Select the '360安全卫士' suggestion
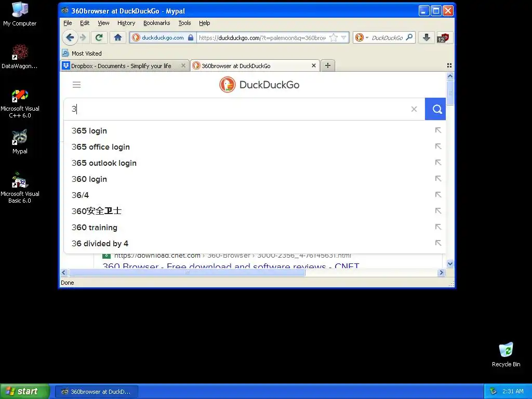532x399 pixels. pyautogui.click(x=255, y=211)
